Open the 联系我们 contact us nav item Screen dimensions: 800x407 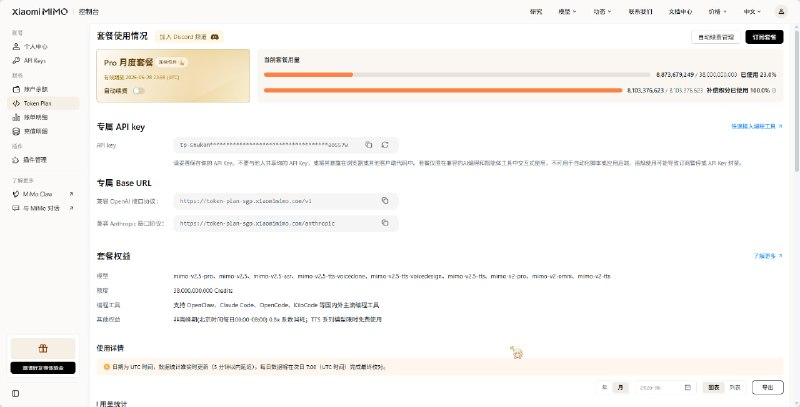[640, 12]
